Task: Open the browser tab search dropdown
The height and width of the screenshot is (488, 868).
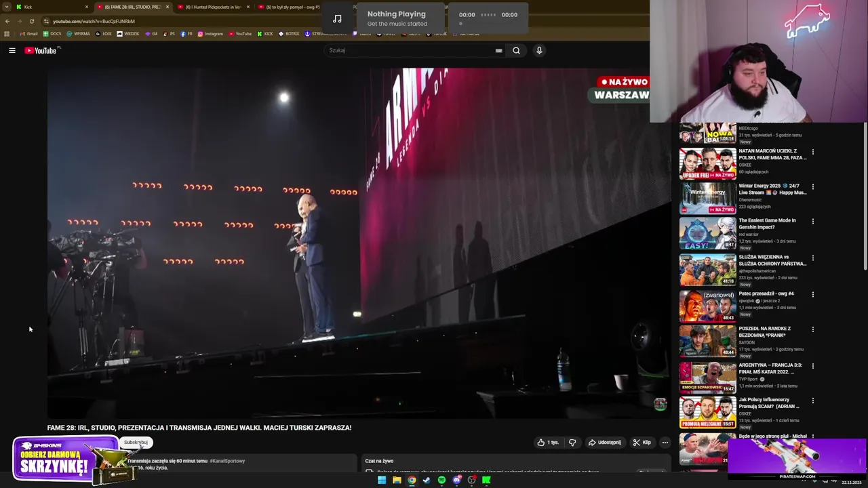Action: click(7, 7)
